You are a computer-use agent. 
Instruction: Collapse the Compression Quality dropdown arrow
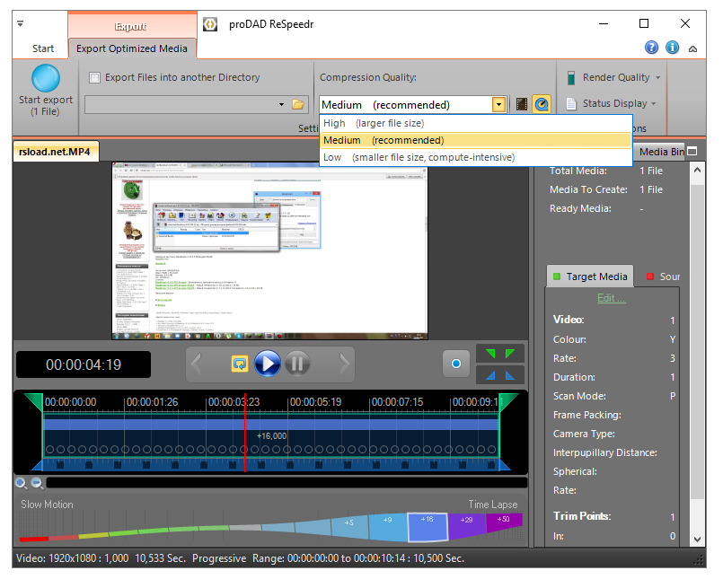(498, 105)
